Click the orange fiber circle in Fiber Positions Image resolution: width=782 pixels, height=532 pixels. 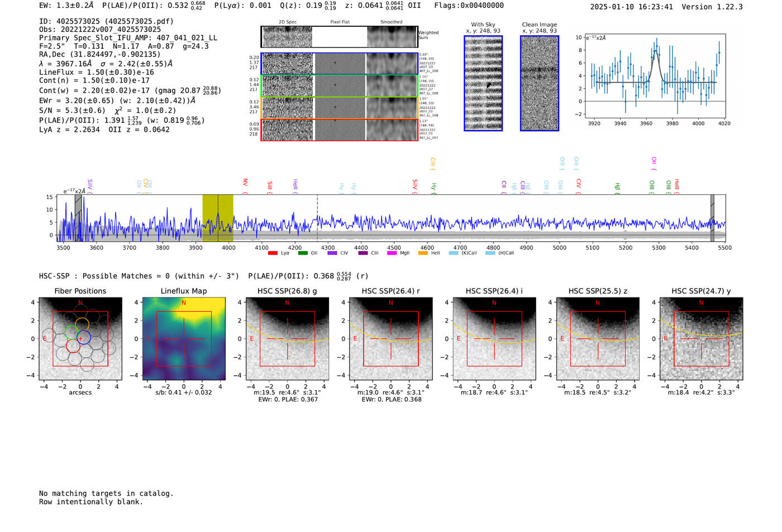point(82,324)
